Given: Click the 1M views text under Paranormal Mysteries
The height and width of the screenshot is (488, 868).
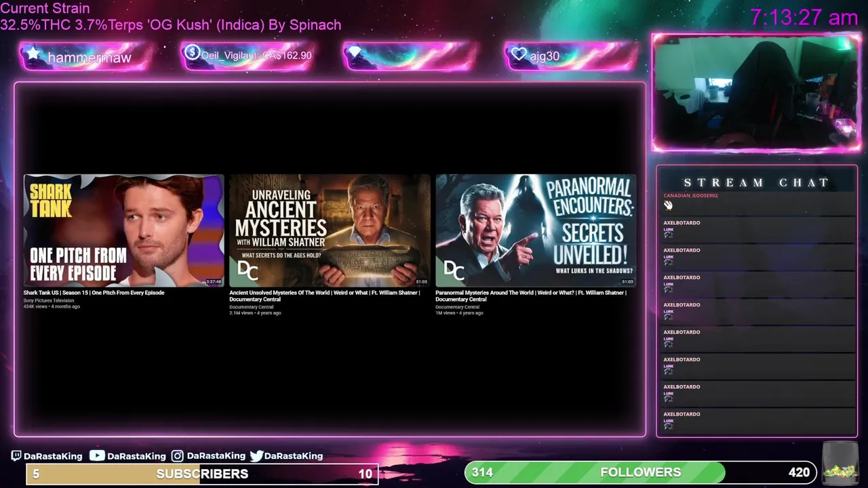Looking at the screenshot, I should coord(446,313).
